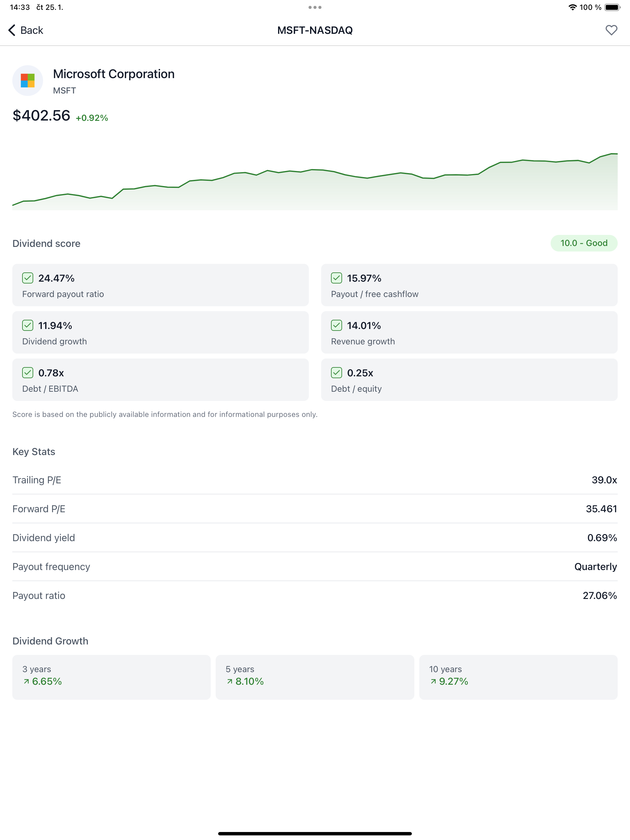The height and width of the screenshot is (840, 630).
Task: Tap the Dividend Growth section heading
Action: 50,641
